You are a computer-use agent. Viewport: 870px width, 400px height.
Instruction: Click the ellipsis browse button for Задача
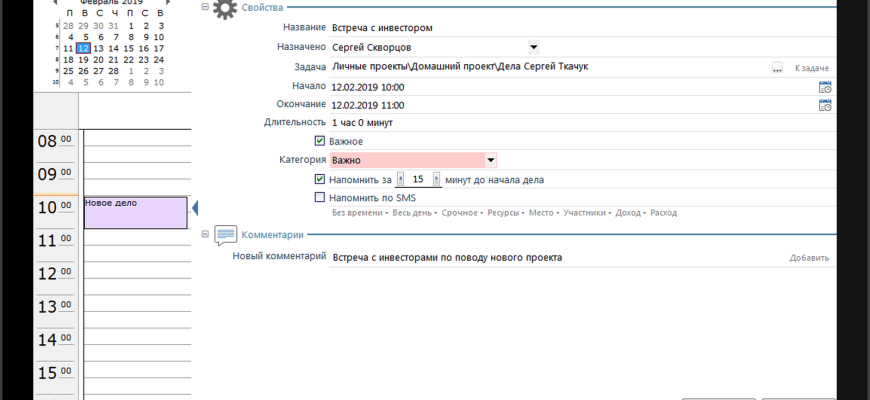tap(777, 68)
